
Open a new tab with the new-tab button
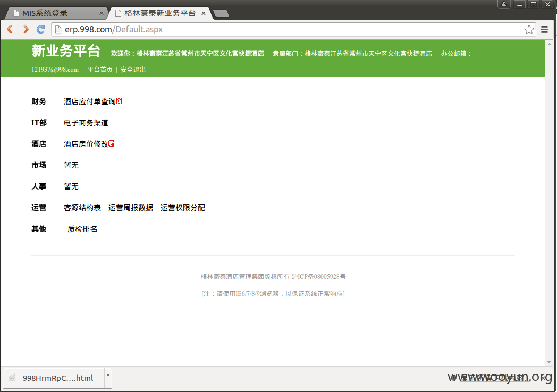(x=221, y=13)
